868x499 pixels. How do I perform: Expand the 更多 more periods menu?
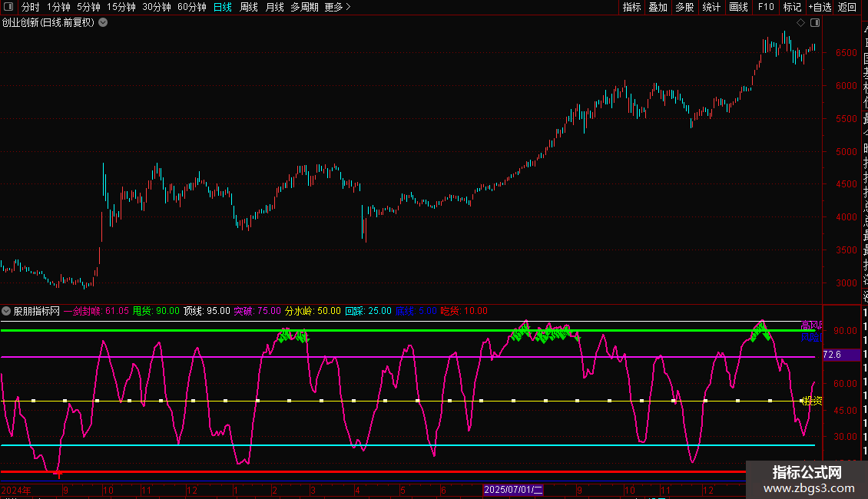[338, 7]
